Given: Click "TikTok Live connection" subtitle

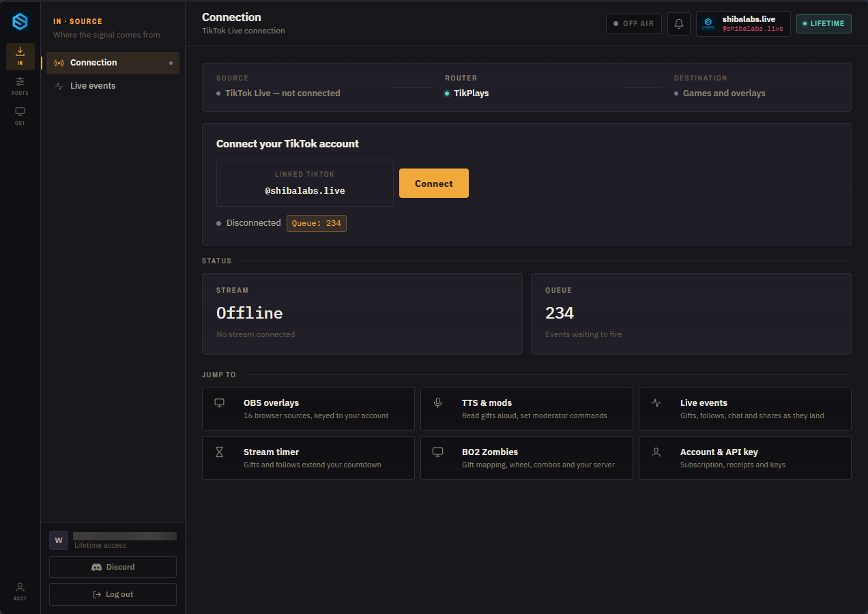Looking at the screenshot, I should click(244, 31).
